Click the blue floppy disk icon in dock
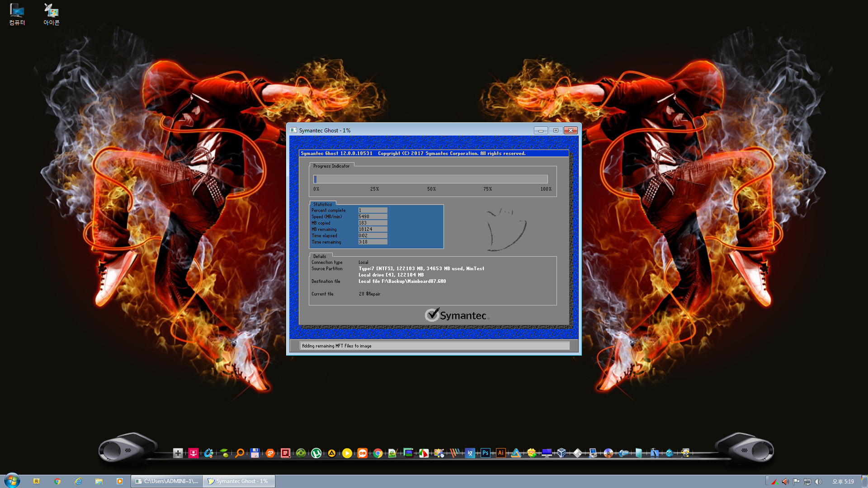 point(255,453)
